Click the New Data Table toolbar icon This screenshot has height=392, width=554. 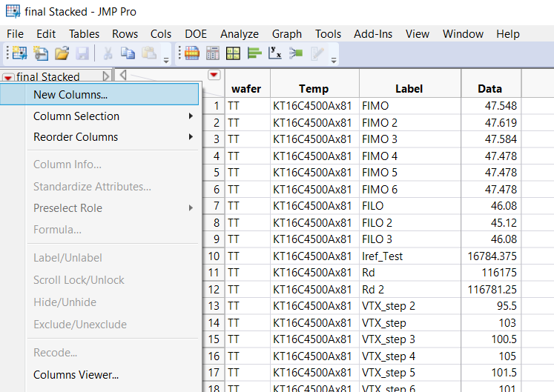click(18, 53)
